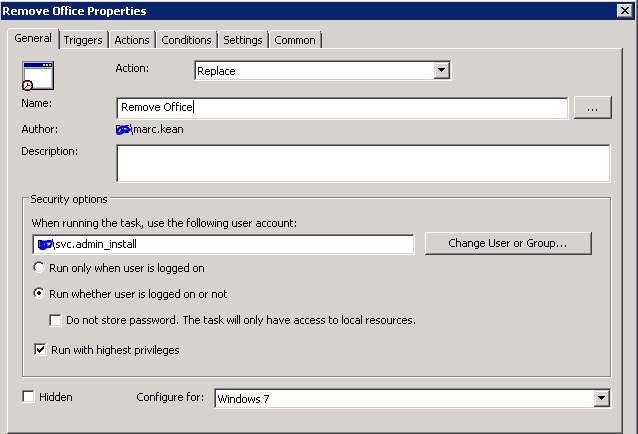Select Run only when user is logged on
This screenshot has width=638, height=434.
[x=40, y=268]
